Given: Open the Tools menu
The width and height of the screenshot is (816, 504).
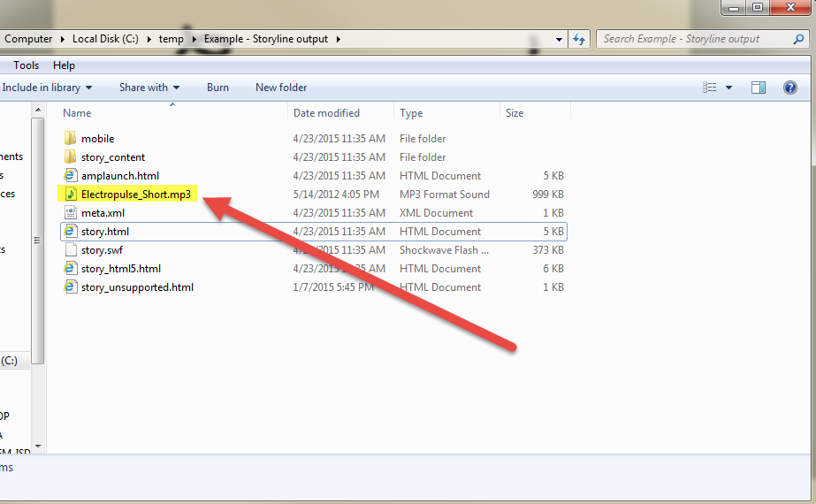Looking at the screenshot, I should 26,65.
